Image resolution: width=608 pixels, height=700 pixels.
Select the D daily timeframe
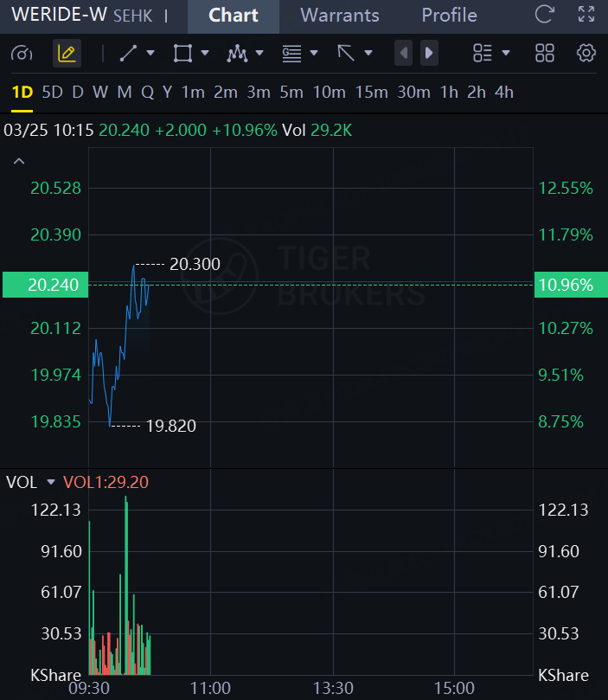point(78,93)
